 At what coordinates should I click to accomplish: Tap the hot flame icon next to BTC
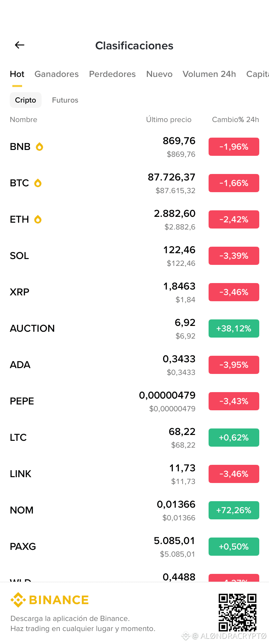(x=38, y=183)
